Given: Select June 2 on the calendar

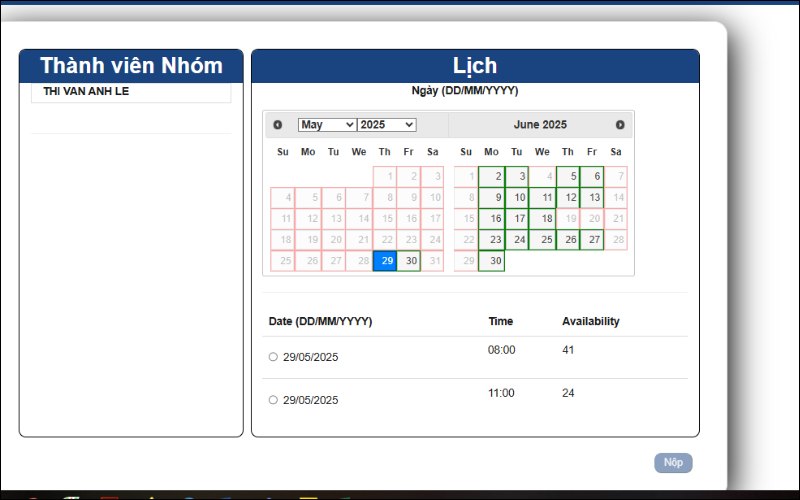Looking at the screenshot, I should coord(492,177).
